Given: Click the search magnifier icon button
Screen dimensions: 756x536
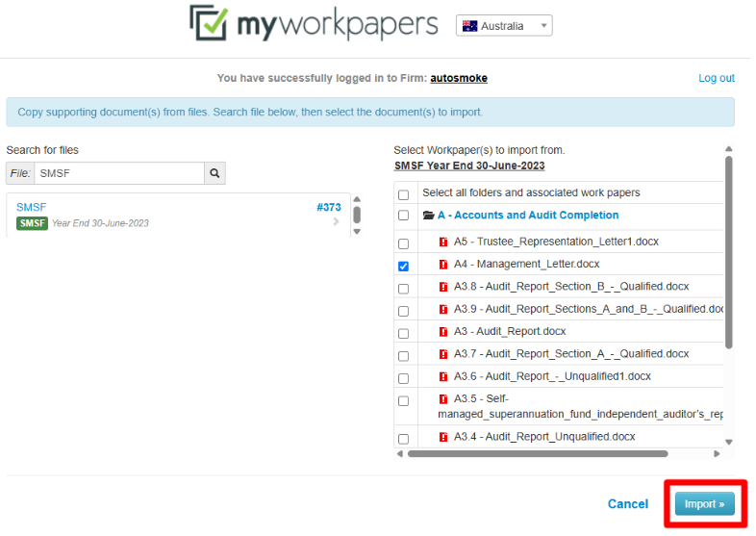Looking at the screenshot, I should 216,173.
